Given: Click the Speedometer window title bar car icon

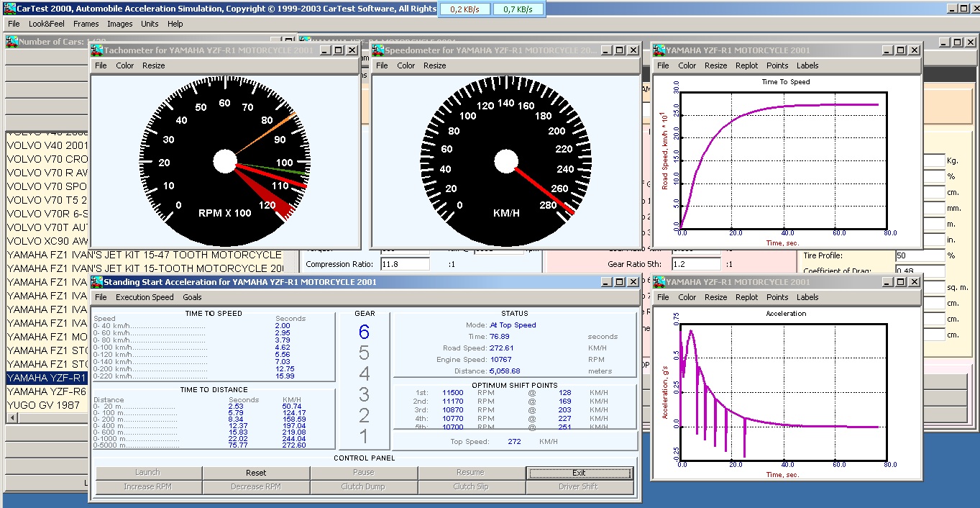Looking at the screenshot, I should pos(377,50).
